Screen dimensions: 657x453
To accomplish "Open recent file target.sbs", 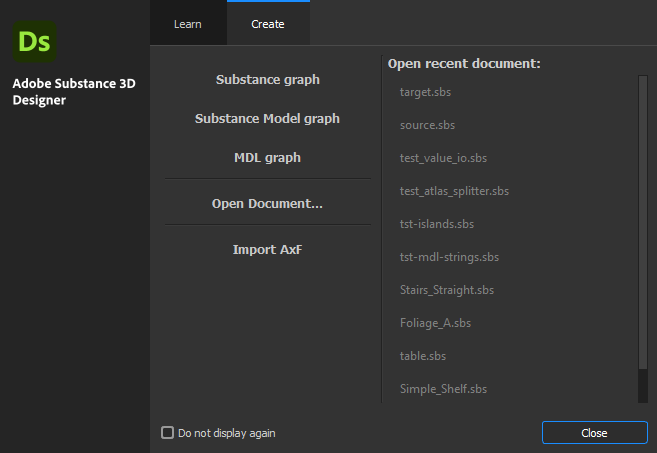I will click(x=425, y=92).
